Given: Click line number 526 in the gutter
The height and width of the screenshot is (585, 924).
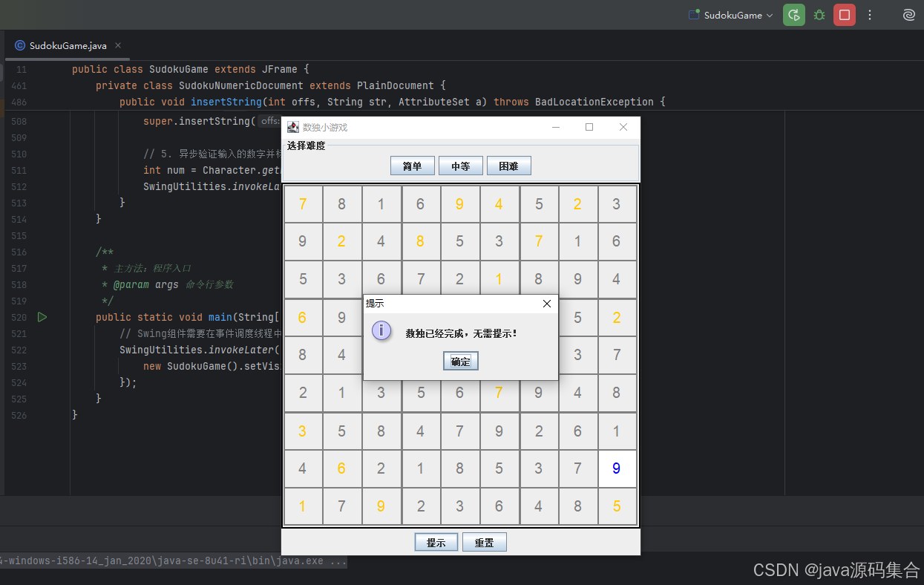Looking at the screenshot, I should 19,415.
